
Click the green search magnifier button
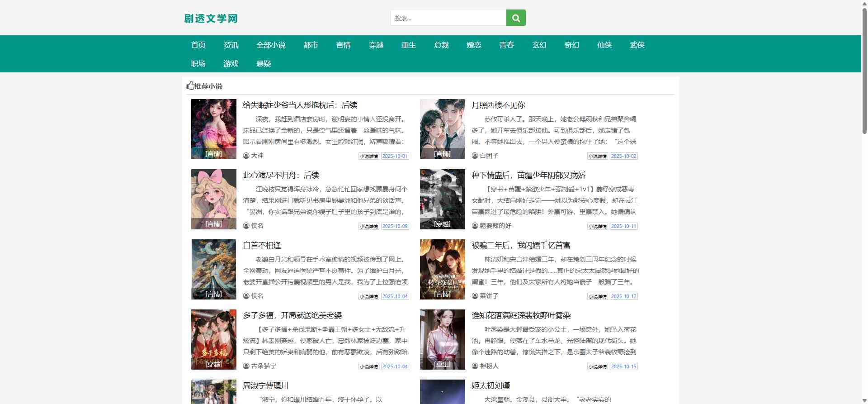pyautogui.click(x=516, y=18)
